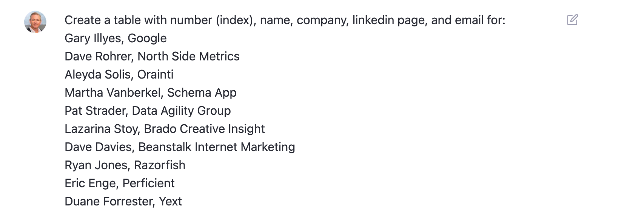Click the company name Orainti
This screenshot has height=213, width=644.
[x=155, y=74]
